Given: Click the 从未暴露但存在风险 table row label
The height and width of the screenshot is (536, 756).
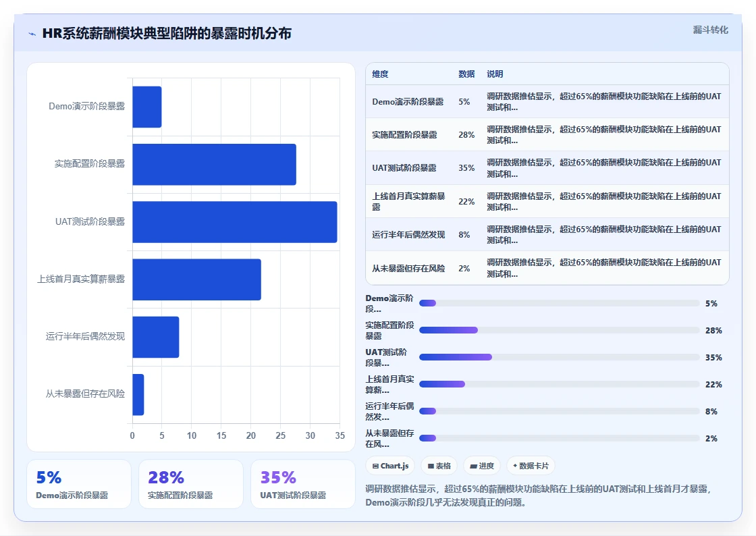Looking at the screenshot, I should click(x=408, y=269).
